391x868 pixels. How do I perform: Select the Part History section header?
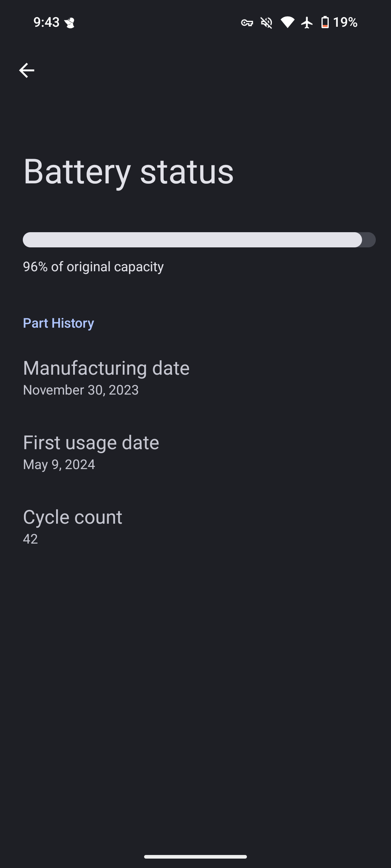(x=59, y=323)
